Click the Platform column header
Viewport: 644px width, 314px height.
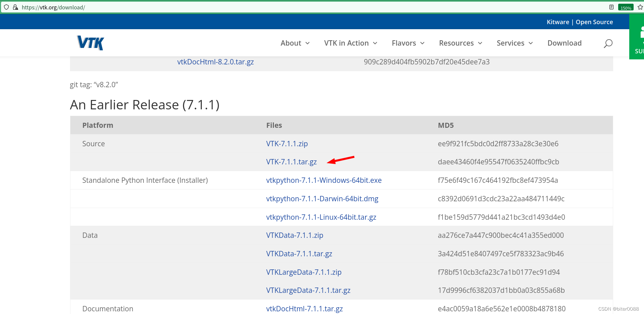click(98, 125)
